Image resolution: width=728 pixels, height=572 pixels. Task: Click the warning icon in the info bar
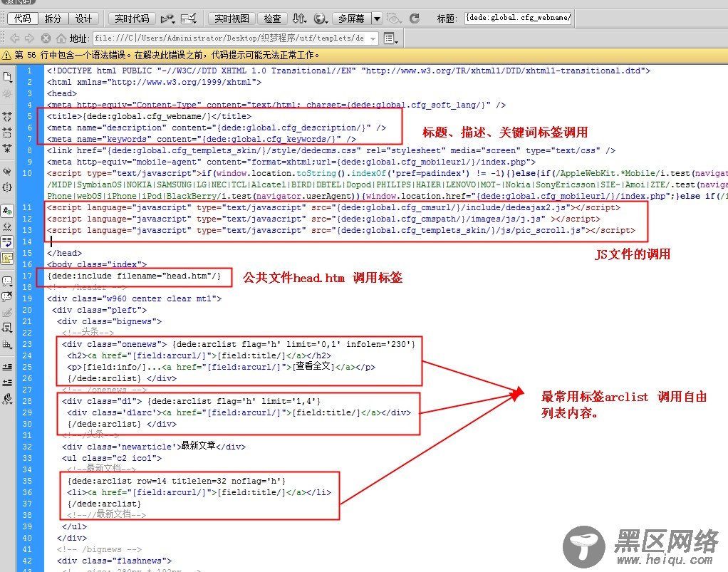click(x=6, y=56)
